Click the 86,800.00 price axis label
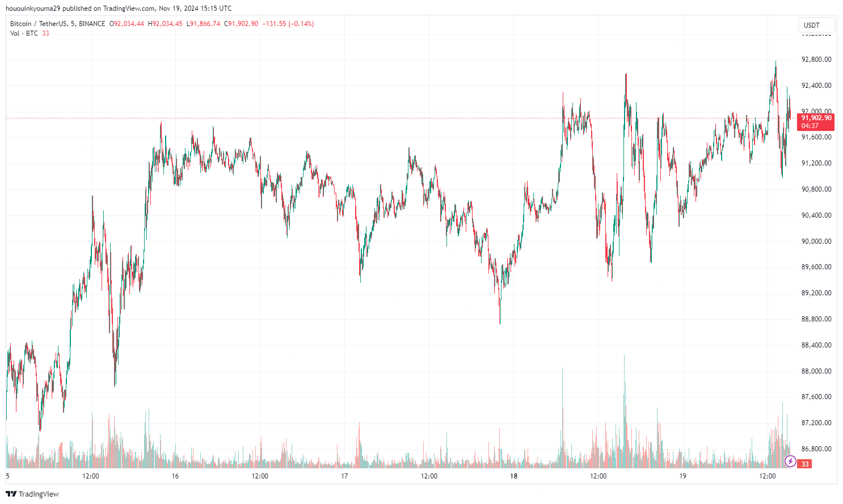 [x=816, y=449]
